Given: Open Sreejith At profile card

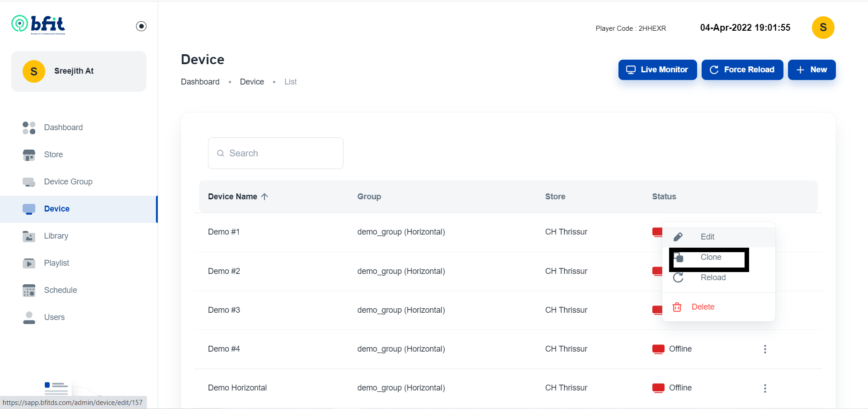Looking at the screenshot, I should [x=79, y=71].
